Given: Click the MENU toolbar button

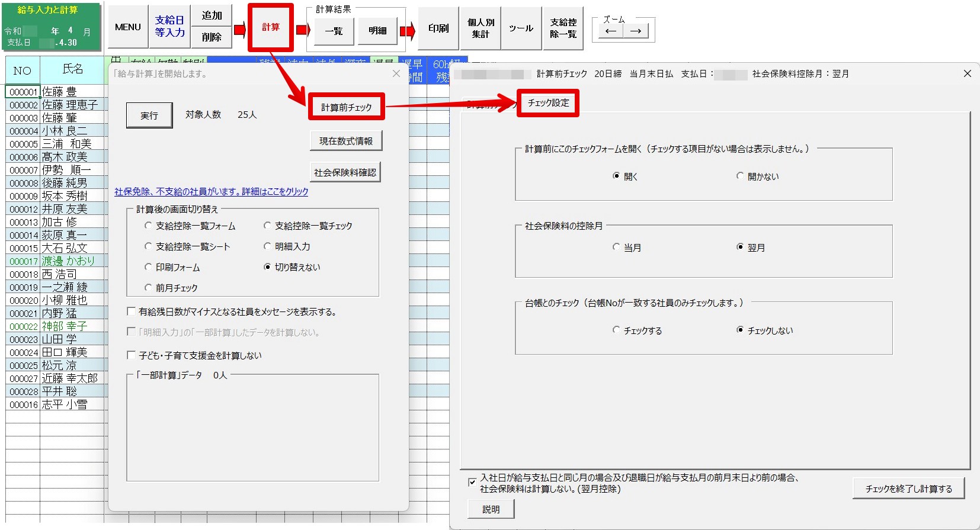Looking at the screenshot, I should 127,27.
